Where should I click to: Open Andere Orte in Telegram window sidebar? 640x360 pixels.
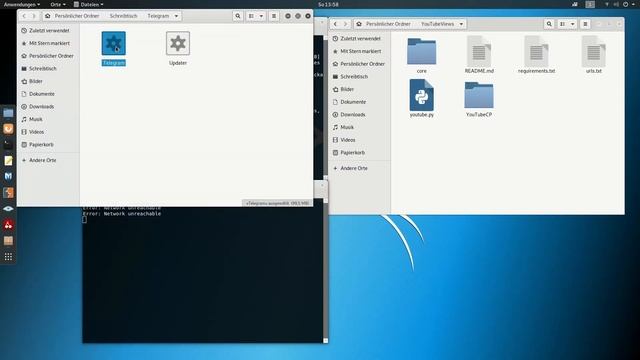48,160
